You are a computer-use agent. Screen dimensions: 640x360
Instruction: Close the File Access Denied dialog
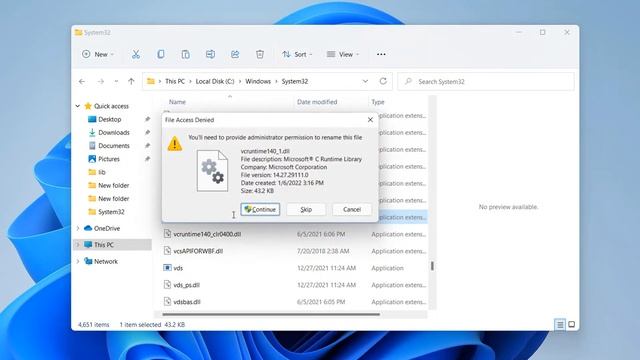pyautogui.click(x=370, y=120)
